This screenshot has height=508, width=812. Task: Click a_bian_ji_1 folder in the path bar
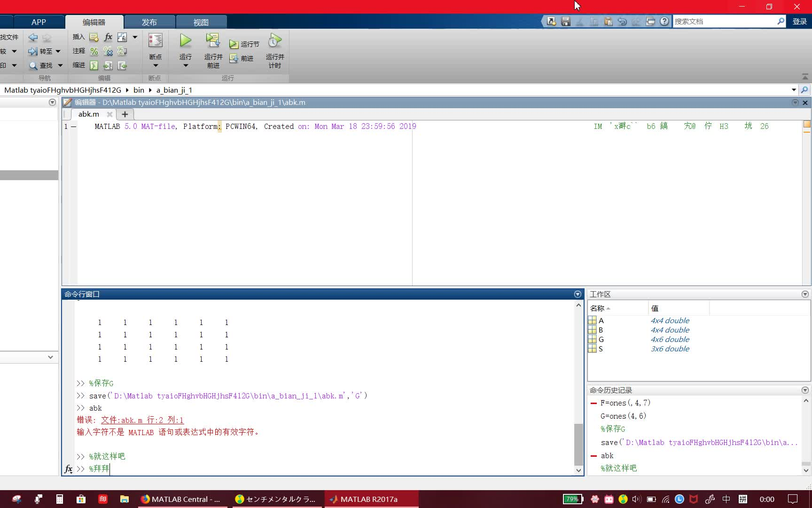(x=174, y=90)
